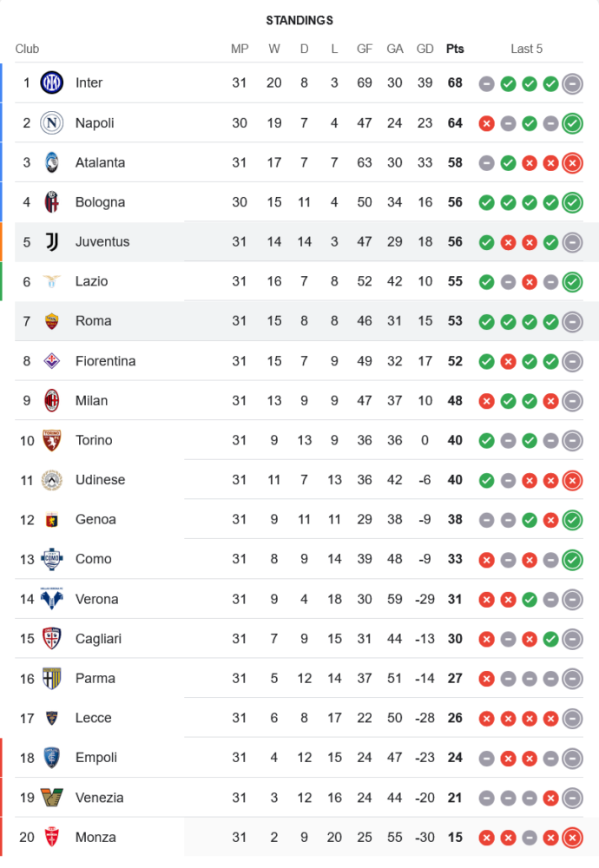Click the GD column header
Image resolution: width=599 pixels, height=868 pixels.
425,49
